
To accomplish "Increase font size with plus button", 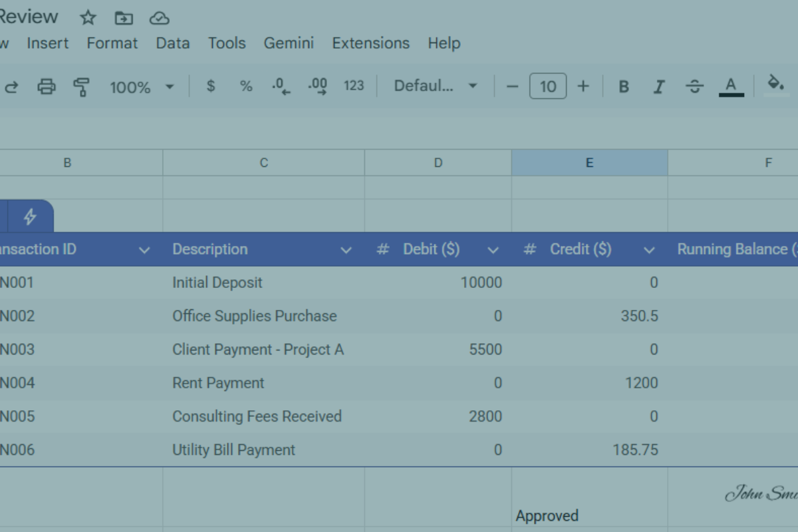I will [583, 86].
